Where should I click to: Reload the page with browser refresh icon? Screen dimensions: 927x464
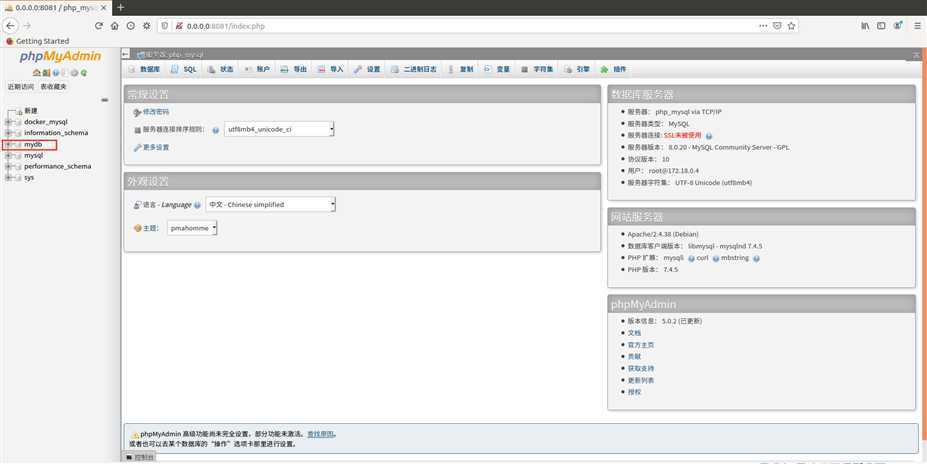coord(99,25)
